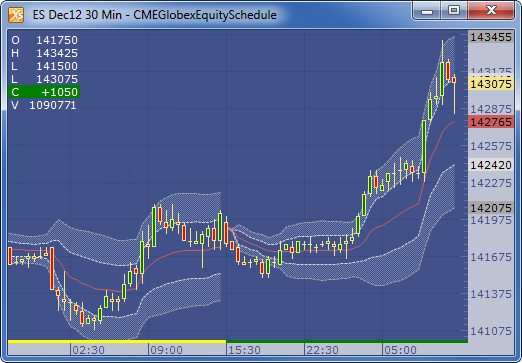Close the ES Dec12 chart window
Viewport: 522px width, 363px height.
click(x=491, y=11)
